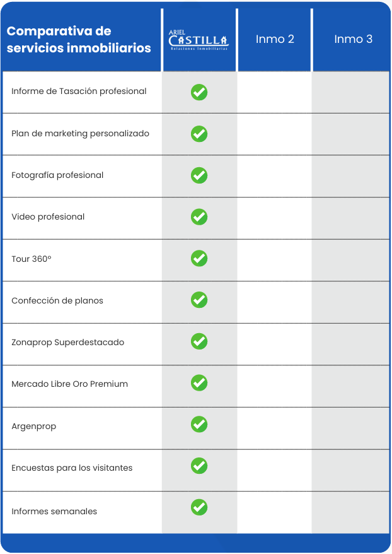This screenshot has width=392, height=554.
Task: Click the Mercado Libre Oro Premium label
Action: 69,384
